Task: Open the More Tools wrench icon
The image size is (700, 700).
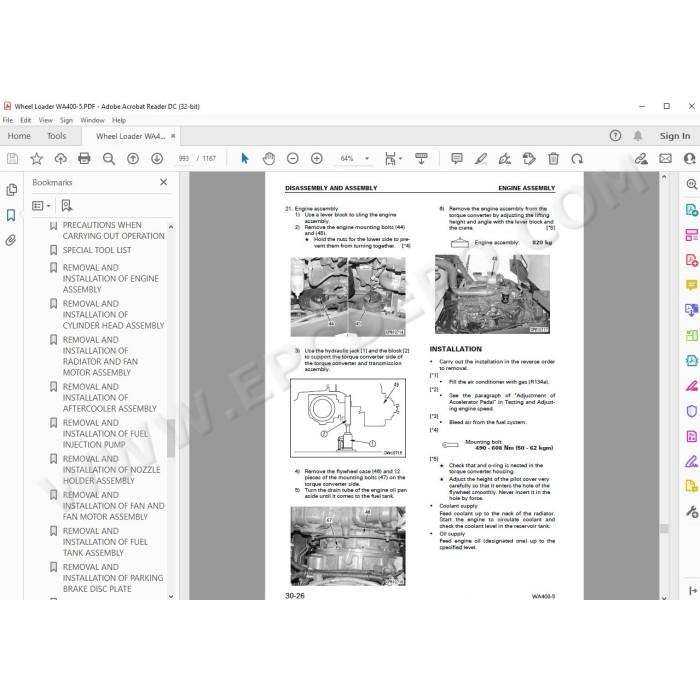Action: (x=692, y=511)
